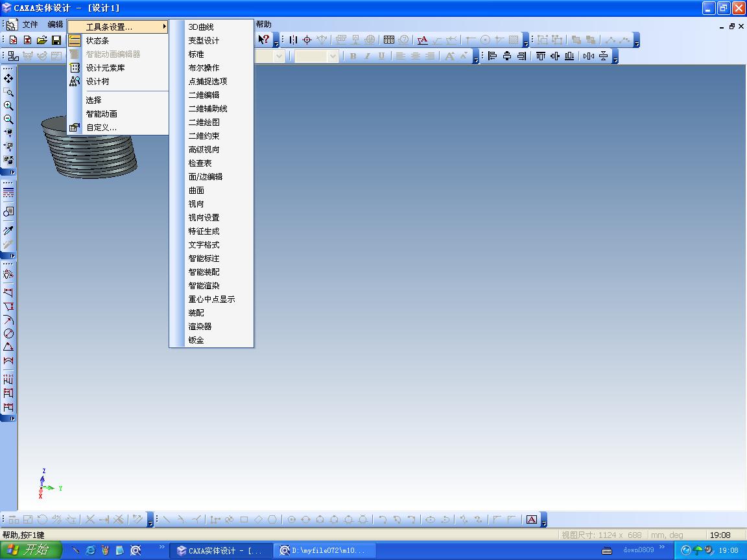Click the eyedropper tool in left toolbar
This screenshot has height=560, width=747.
click(8, 231)
